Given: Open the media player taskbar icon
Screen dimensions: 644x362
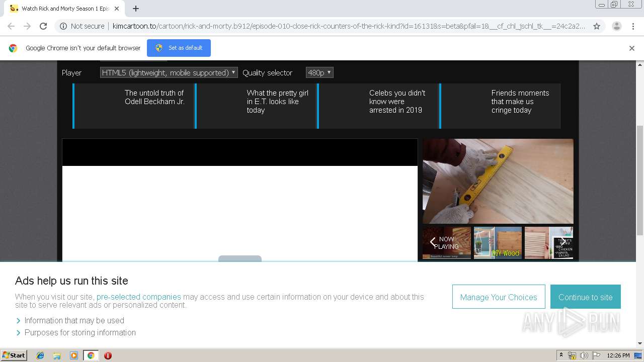Looking at the screenshot, I should click(x=74, y=355).
